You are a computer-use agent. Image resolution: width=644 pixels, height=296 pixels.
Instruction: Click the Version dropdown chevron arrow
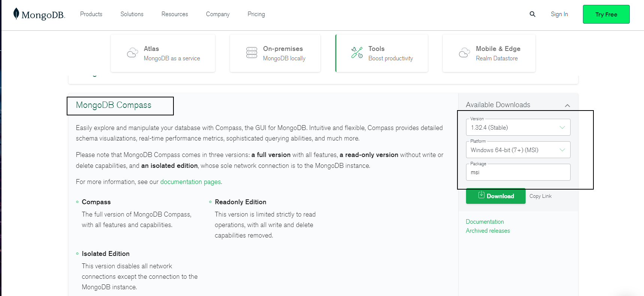pyautogui.click(x=562, y=127)
